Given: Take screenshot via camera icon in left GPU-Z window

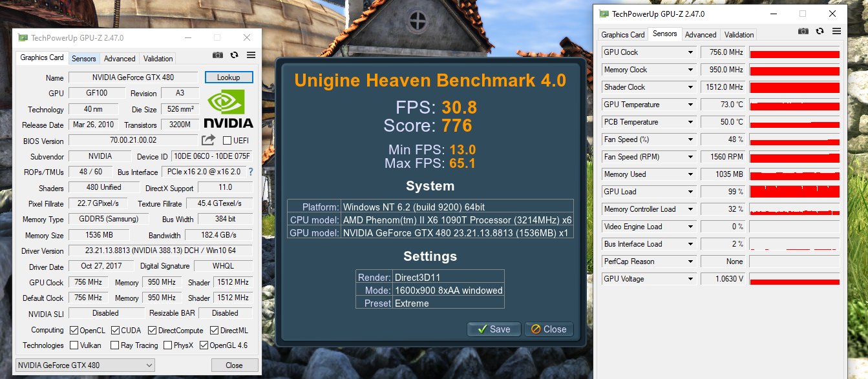Looking at the screenshot, I should coord(218,56).
